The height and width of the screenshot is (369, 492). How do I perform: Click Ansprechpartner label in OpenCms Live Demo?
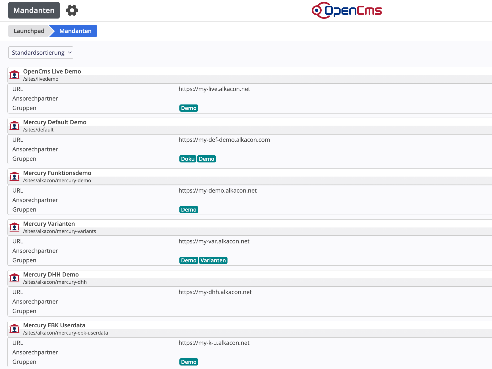click(35, 99)
